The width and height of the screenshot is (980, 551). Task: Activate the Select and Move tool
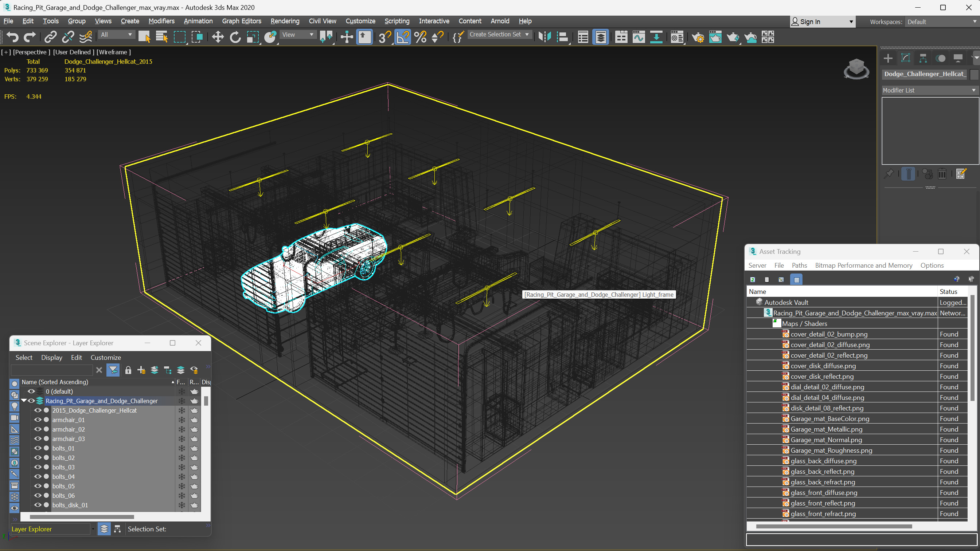(218, 37)
